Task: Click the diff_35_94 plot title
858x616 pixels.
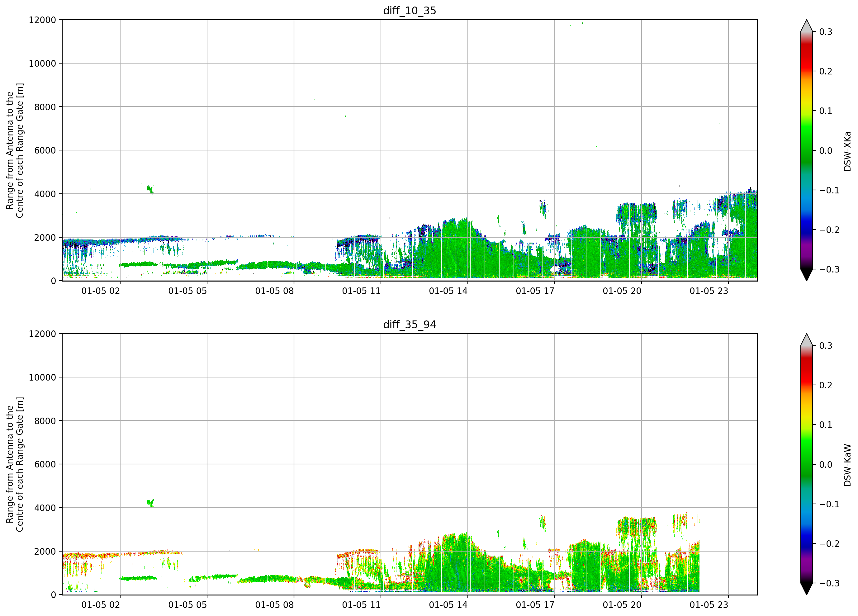Action: [410, 325]
